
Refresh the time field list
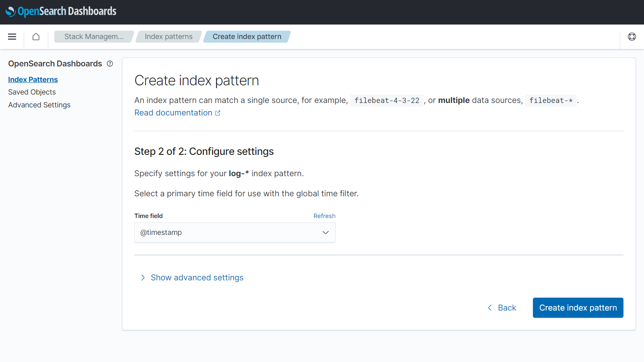pyautogui.click(x=324, y=216)
